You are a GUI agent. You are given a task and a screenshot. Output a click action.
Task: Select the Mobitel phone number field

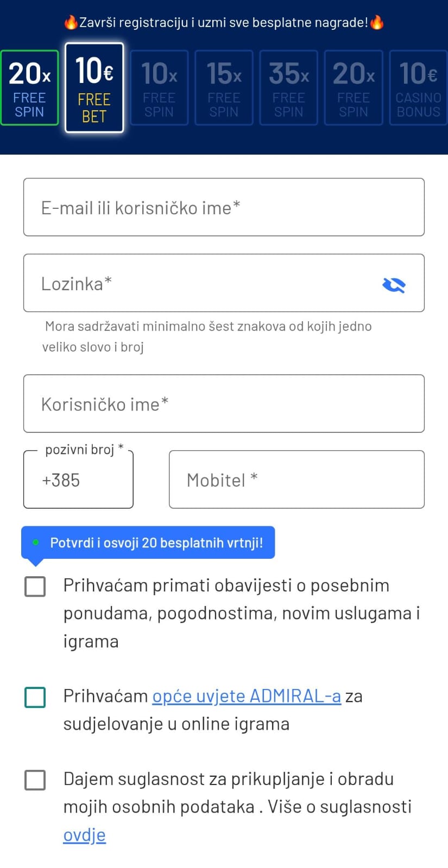[x=296, y=480]
